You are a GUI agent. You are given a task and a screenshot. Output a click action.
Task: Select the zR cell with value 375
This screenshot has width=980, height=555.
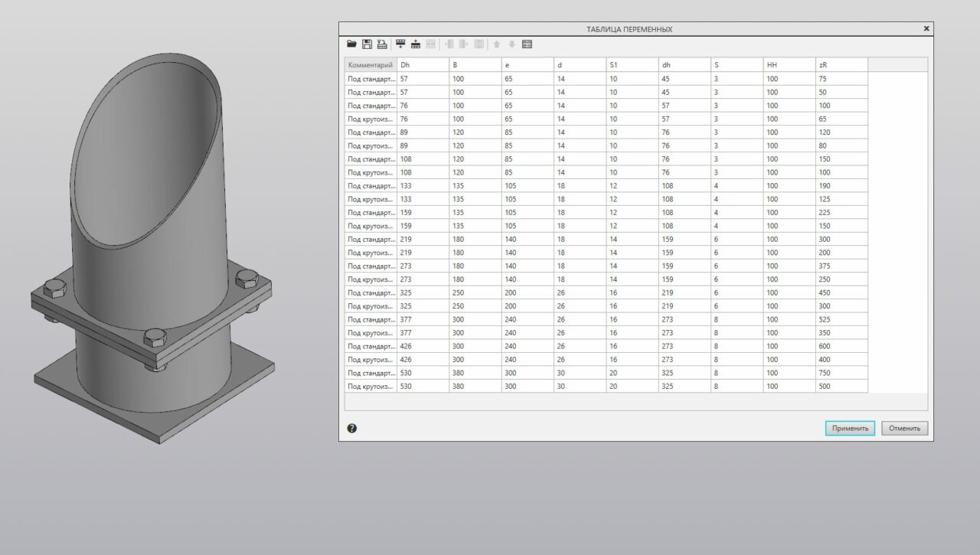point(841,266)
